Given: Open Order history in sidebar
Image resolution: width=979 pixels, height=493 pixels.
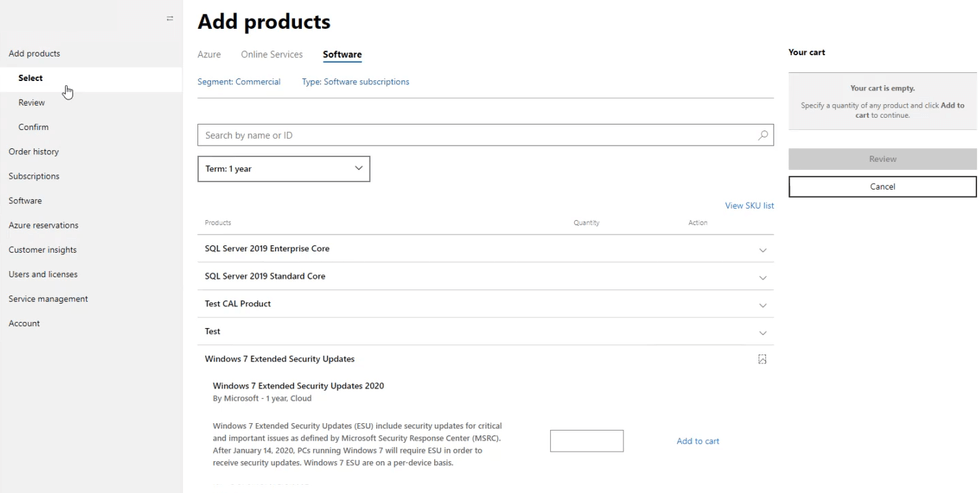Looking at the screenshot, I should tap(34, 152).
